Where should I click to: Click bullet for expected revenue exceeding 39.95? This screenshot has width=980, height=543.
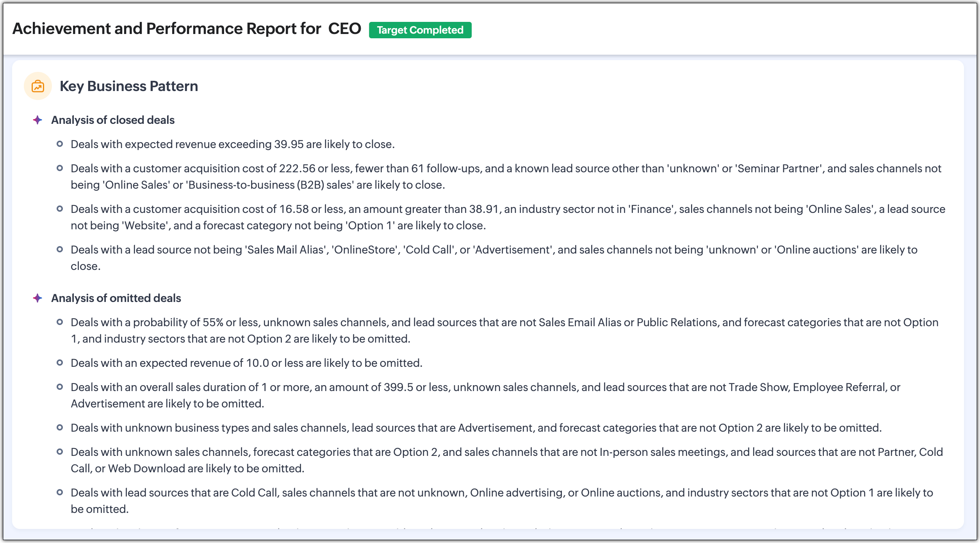click(60, 144)
